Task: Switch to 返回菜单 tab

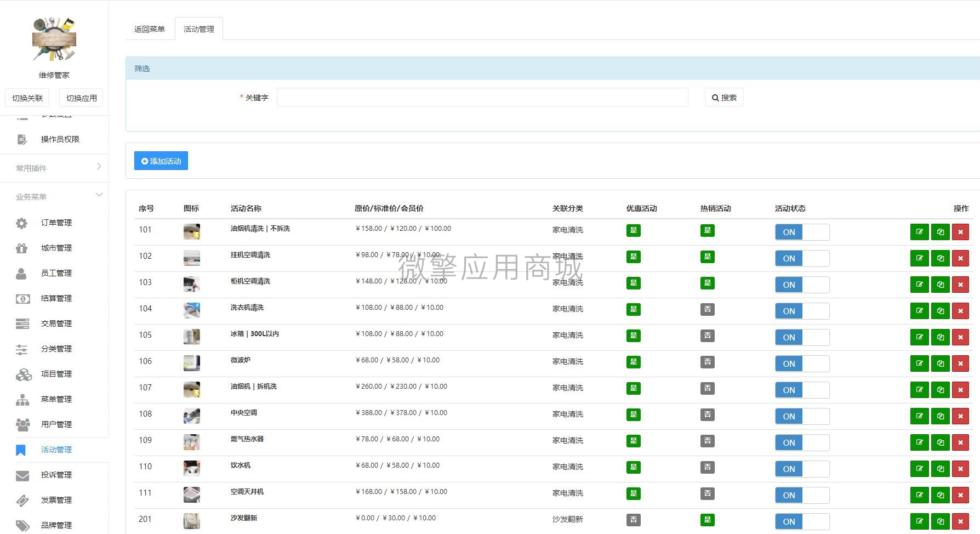Action: (x=150, y=29)
